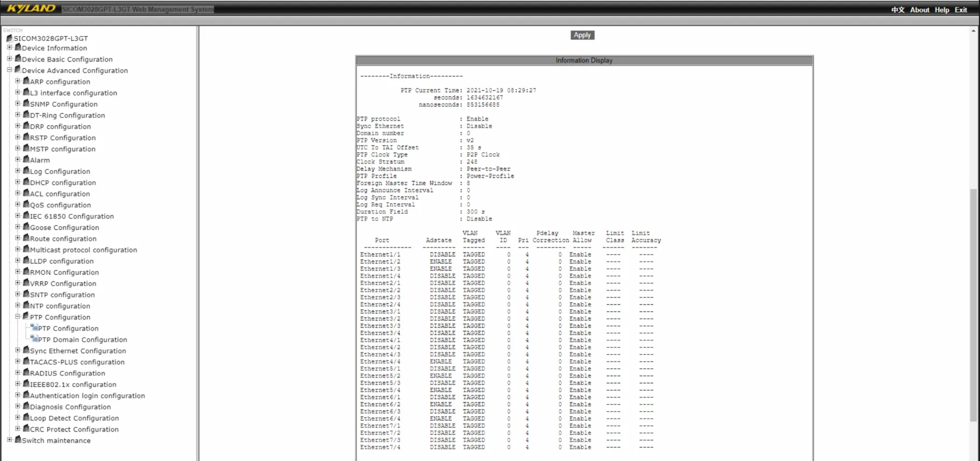Open the About page
980x461 pixels.
[x=920, y=10]
